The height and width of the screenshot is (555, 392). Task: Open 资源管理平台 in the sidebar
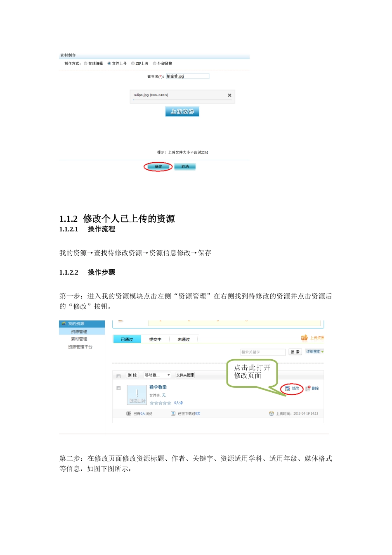click(80, 347)
